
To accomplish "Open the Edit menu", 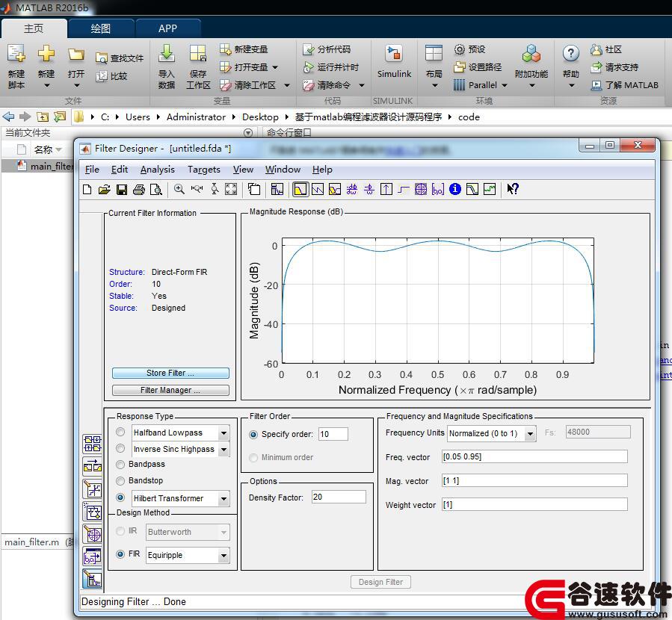I will coord(120,170).
